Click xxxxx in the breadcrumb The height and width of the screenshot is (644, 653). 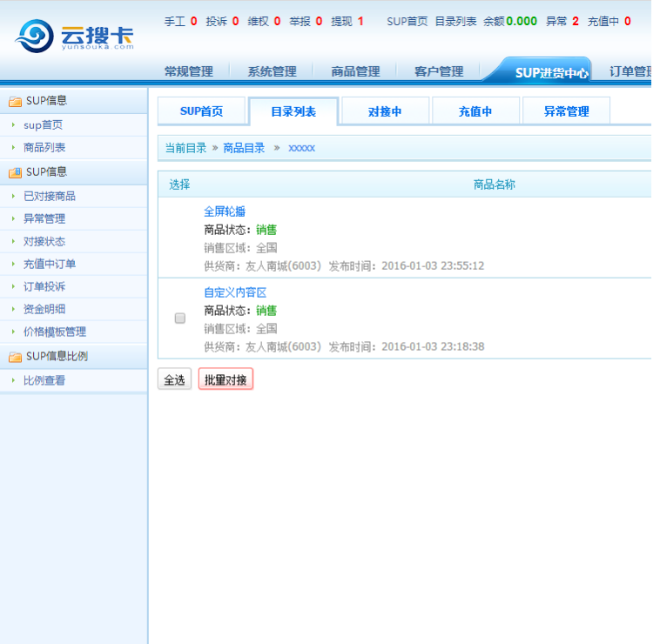click(301, 148)
